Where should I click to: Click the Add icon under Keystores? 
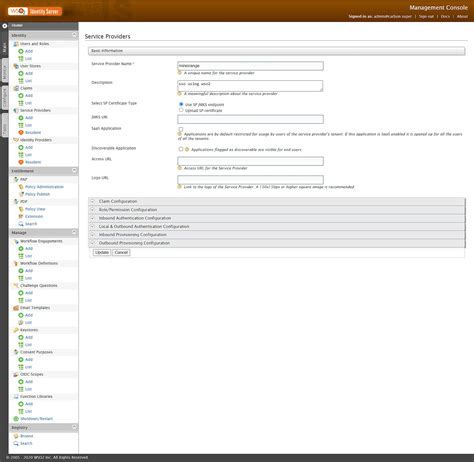click(x=21, y=337)
